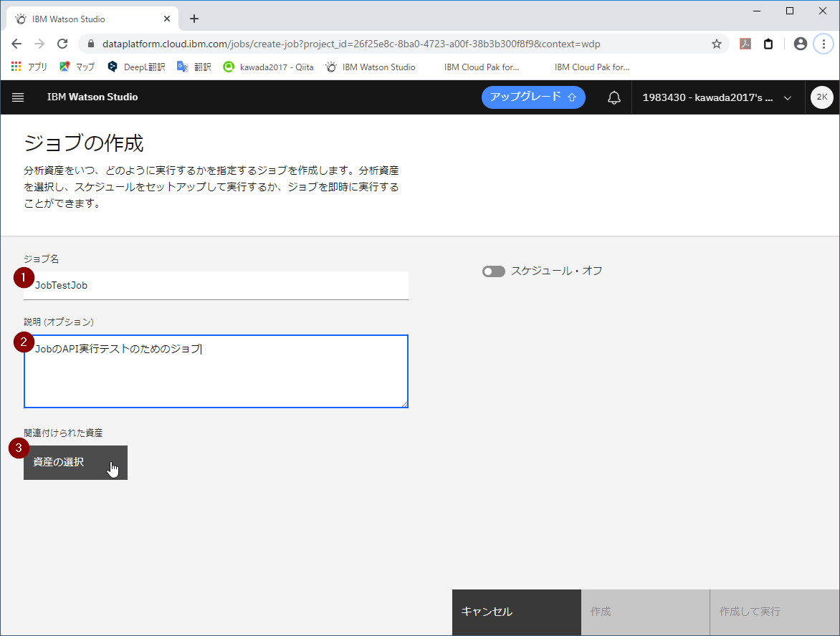Maximize the browser window
Viewport: 840px width, 636px height.
[x=790, y=11]
